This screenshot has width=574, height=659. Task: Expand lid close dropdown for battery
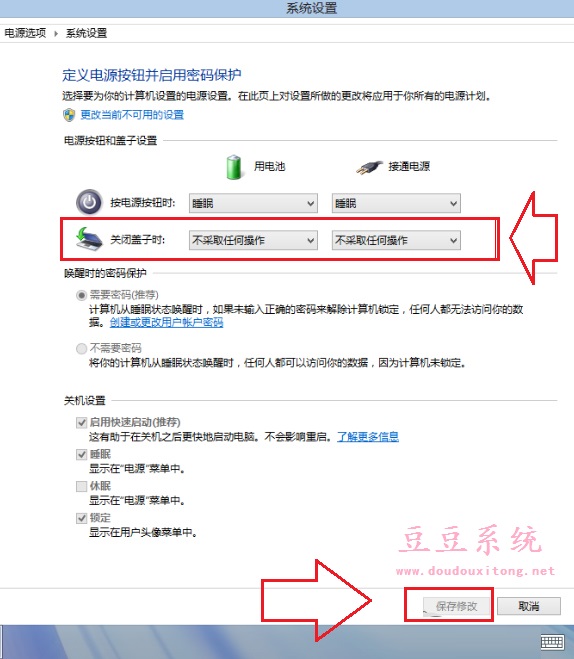tap(253, 240)
